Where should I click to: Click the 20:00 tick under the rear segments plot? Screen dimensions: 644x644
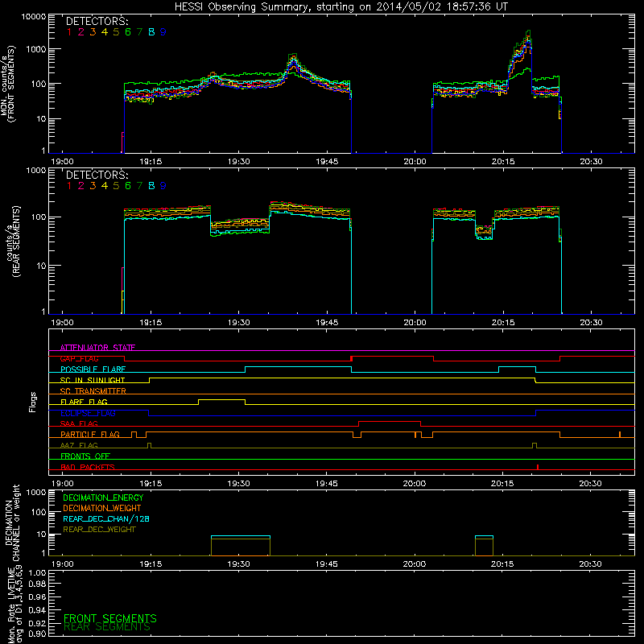coord(415,323)
